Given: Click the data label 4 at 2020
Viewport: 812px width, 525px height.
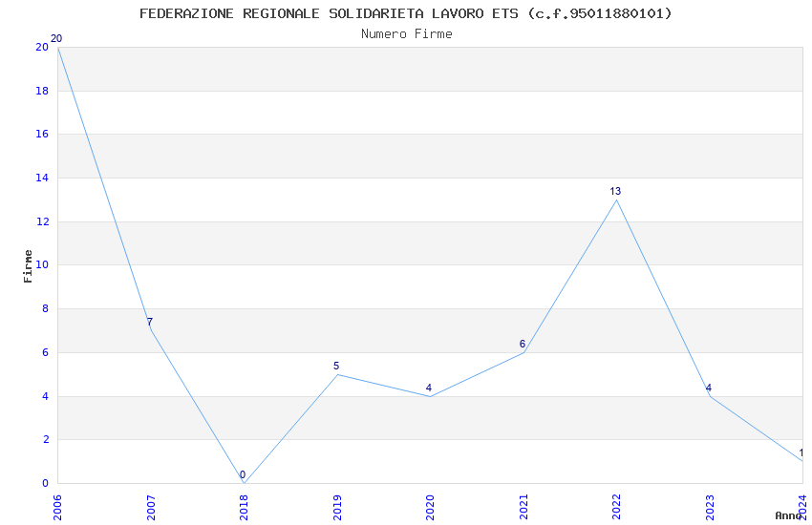Looking at the screenshot, I should pos(429,388).
